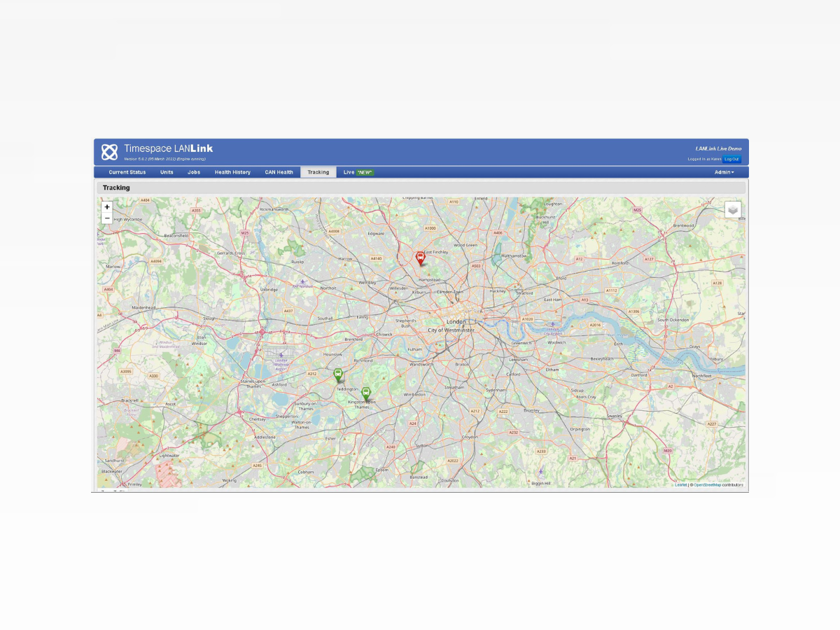
Task: Zoom out the map with minus button
Action: (x=107, y=218)
